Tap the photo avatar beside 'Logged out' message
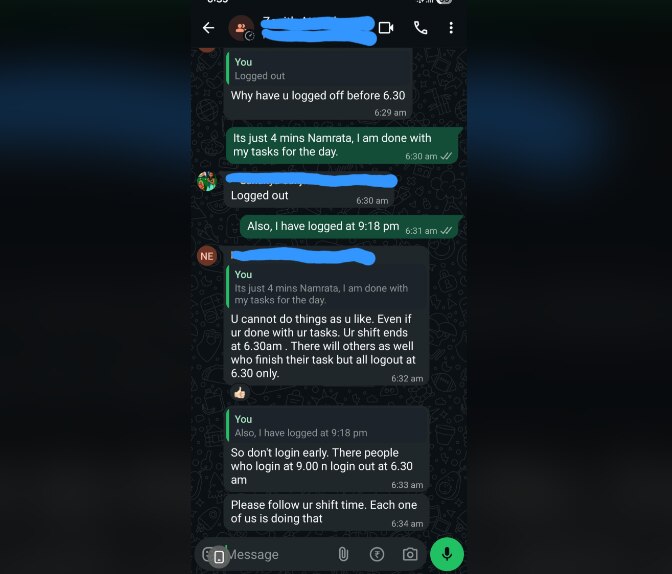The width and height of the screenshot is (672, 574). 207,181
